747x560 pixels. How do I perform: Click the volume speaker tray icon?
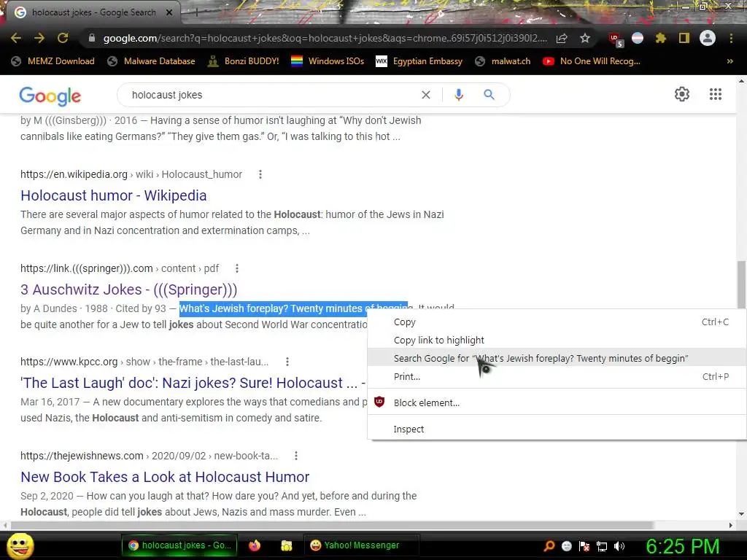tap(619, 546)
